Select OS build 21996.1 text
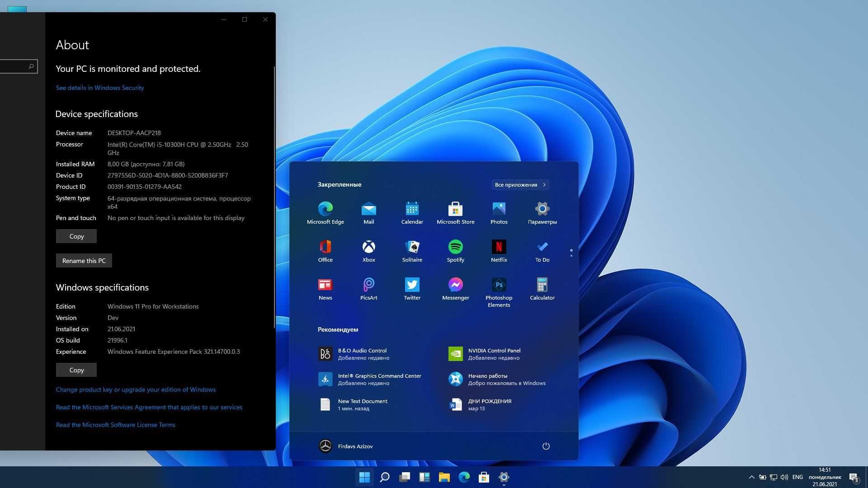The height and width of the screenshot is (488, 868). pos(118,340)
